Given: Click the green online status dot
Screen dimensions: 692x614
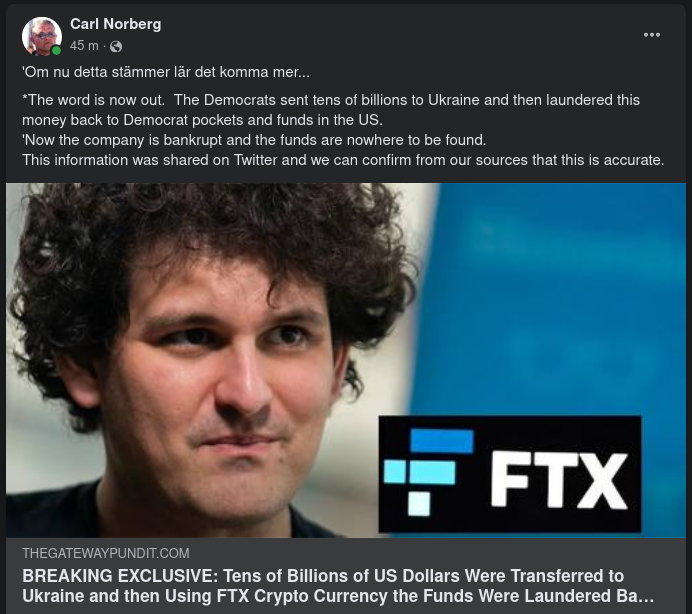Looking at the screenshot, I should point(56,51).
